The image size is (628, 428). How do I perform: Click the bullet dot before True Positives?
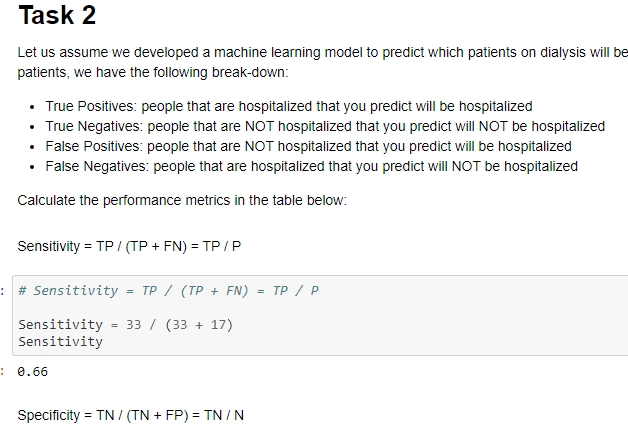pyautogui.click(x=32, y=107)
